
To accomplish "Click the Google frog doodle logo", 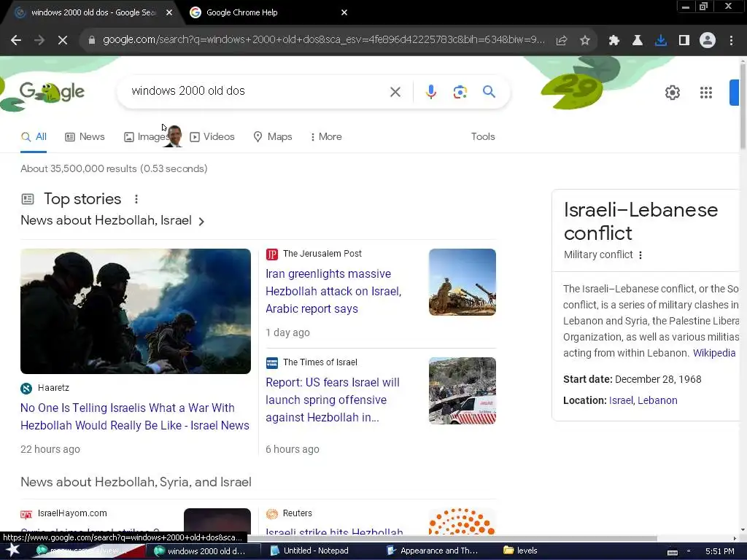I will click(x=52, y=92).
